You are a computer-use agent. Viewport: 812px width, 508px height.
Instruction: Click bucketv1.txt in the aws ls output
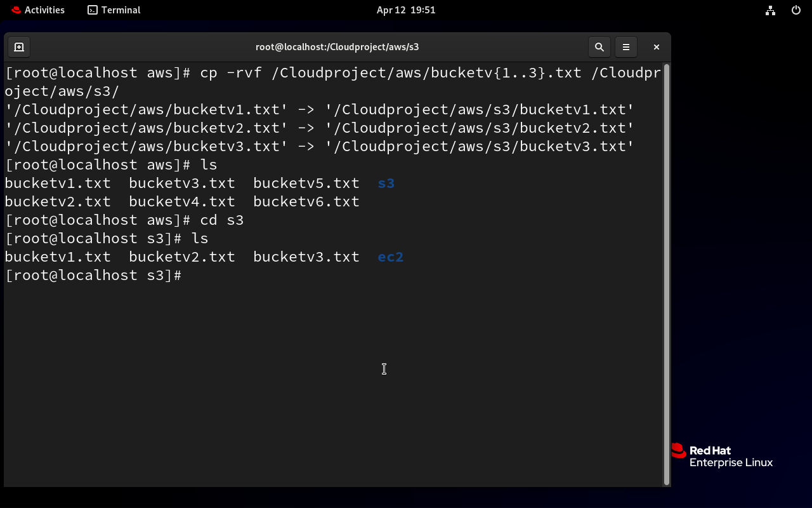58,184
